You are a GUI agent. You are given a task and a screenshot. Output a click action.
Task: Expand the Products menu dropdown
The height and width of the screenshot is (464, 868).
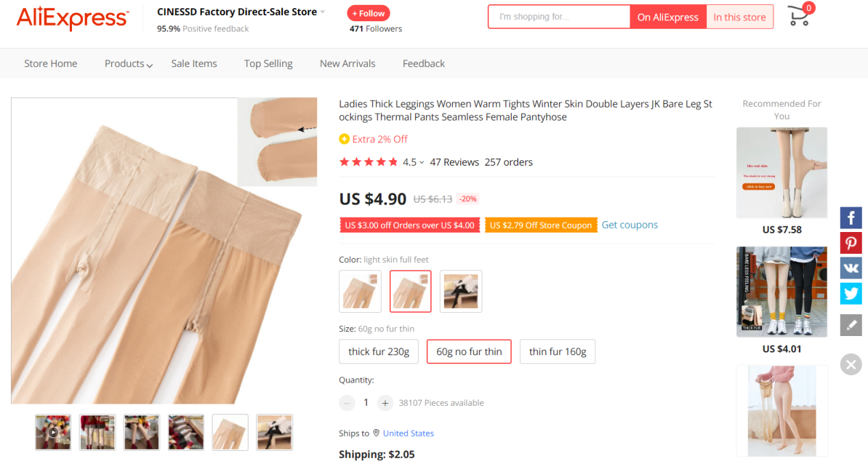click(128, 64)
